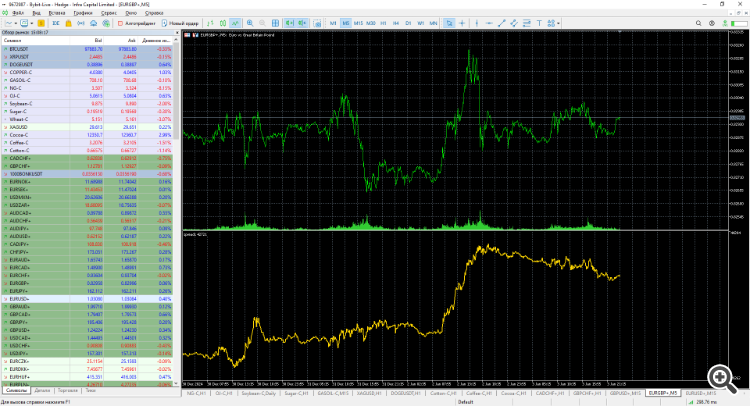Open the chart type line-chart toolbar button
The width and height of the screenshot is (750, 406).
click(x=9, y=23)
